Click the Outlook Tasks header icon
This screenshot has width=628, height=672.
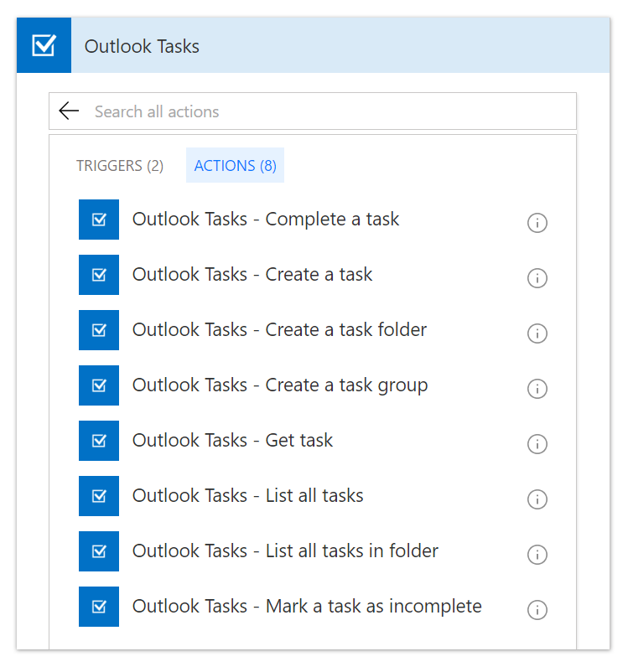coord(44,45)
